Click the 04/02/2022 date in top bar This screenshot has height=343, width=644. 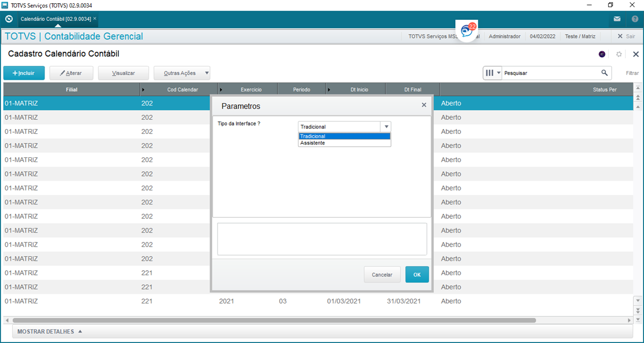[542, 36]
